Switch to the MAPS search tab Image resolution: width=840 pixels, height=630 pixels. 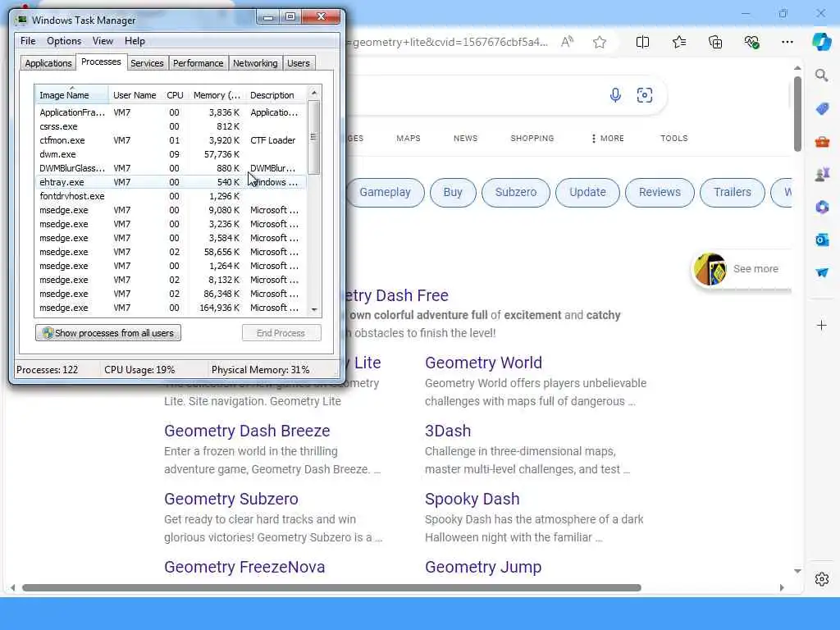[409, 138]
